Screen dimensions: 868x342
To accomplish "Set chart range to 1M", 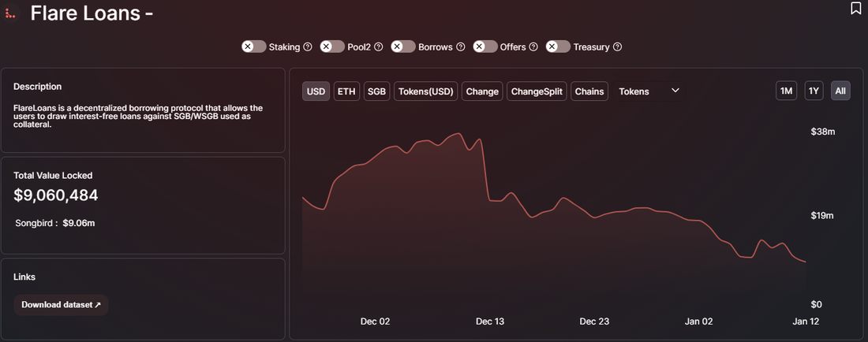I will pos(786,91).
